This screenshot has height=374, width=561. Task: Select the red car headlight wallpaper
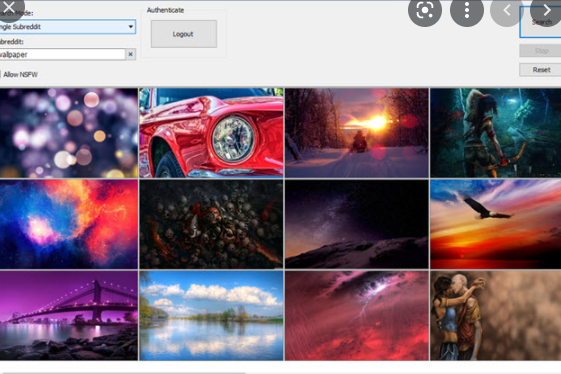click(211, 133)
